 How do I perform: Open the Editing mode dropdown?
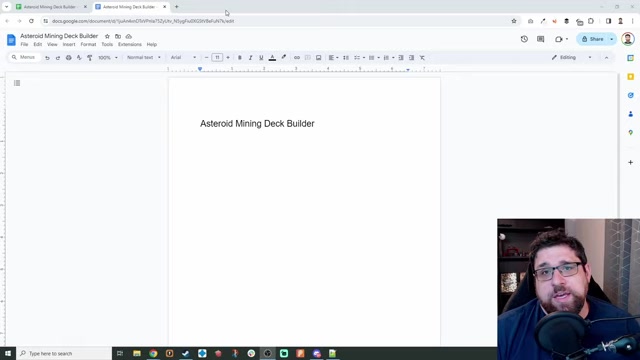[x=571, y=58]
